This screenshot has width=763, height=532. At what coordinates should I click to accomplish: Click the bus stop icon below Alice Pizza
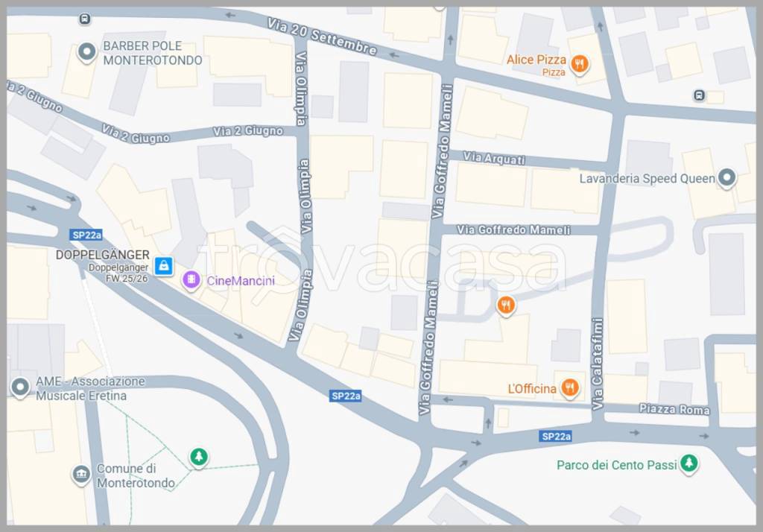pos(699,95)
